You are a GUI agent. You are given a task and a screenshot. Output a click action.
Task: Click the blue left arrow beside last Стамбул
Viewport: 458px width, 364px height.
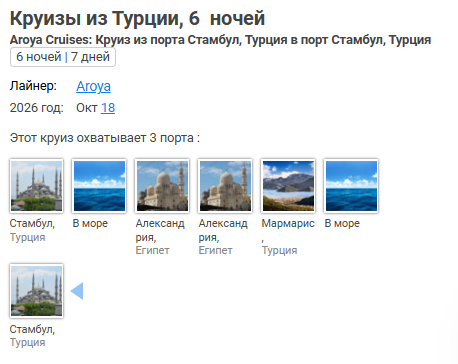77,291
